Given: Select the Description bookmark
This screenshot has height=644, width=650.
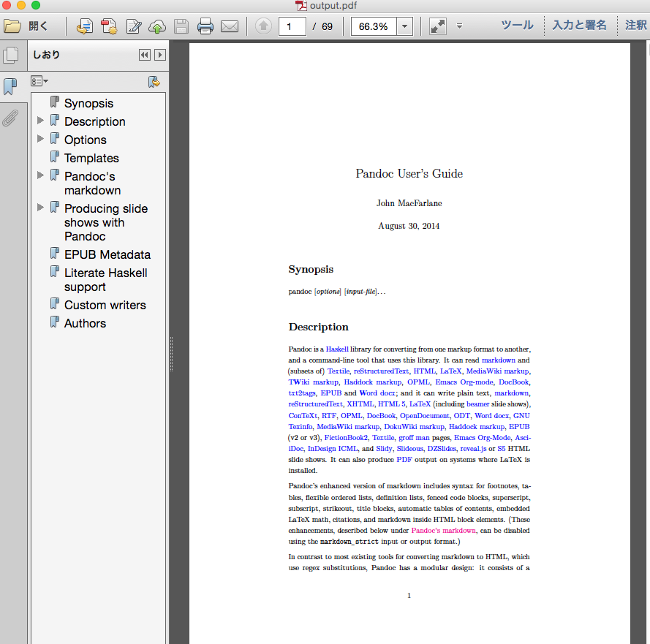Looking at the screenshot, I should pos(95,121).
